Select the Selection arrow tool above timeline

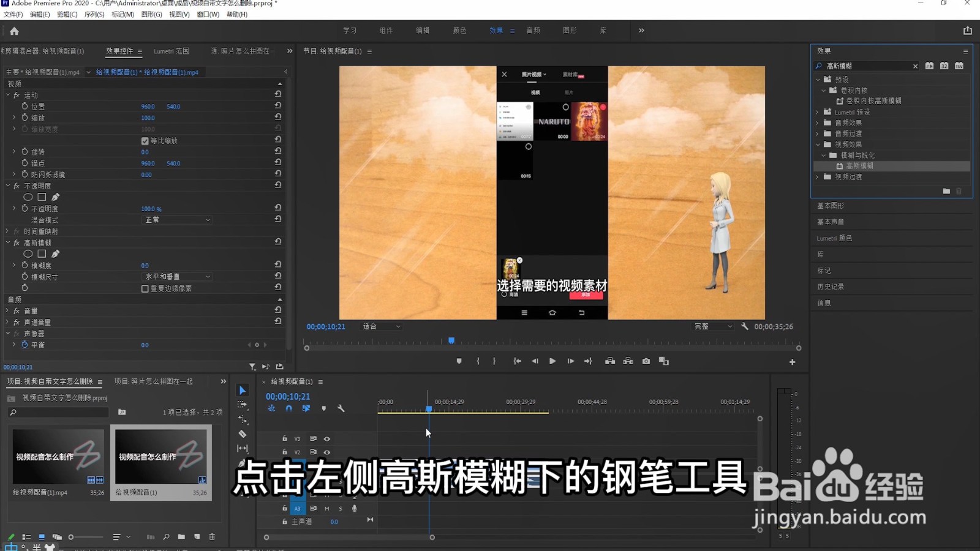tap(243, 390)
